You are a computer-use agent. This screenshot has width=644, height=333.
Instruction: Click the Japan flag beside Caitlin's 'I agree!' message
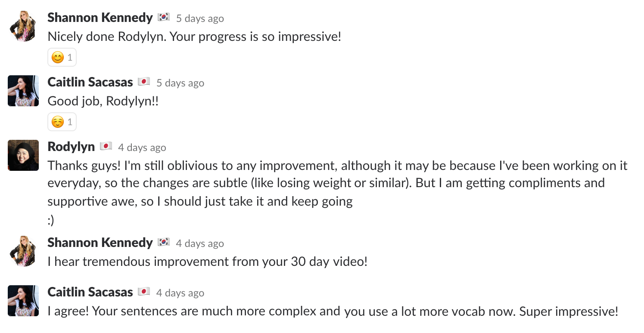click(x=144, y=292)
